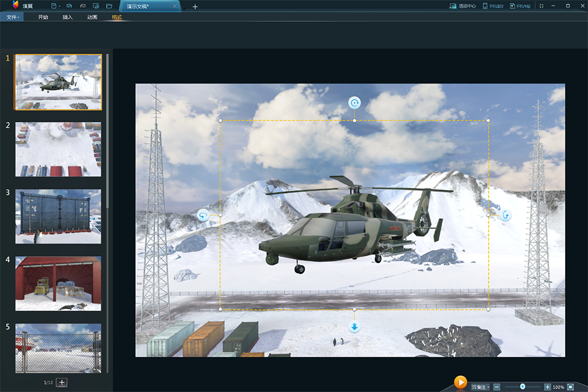588x392 pixels.
Task: Click the blue down arrow below selection
Action: coord(354,327)
